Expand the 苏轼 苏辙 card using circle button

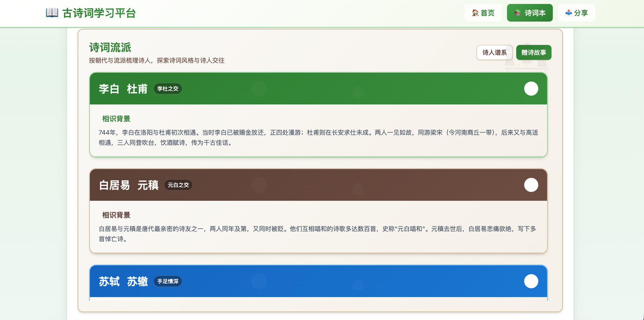(x=531, y=281)
